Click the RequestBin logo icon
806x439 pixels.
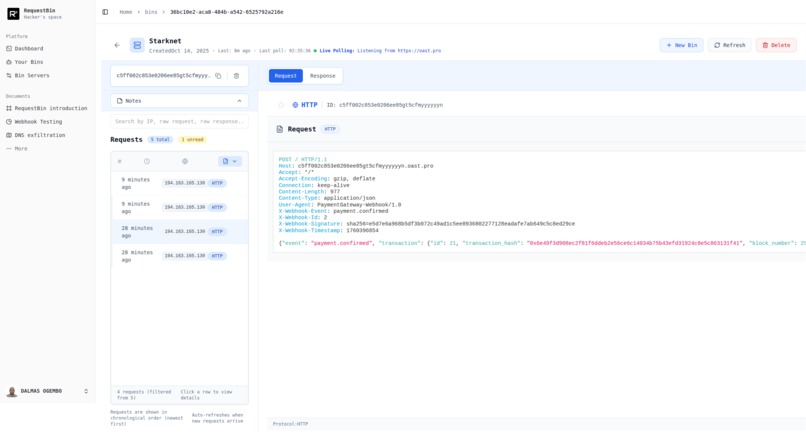tap(13, 14)
